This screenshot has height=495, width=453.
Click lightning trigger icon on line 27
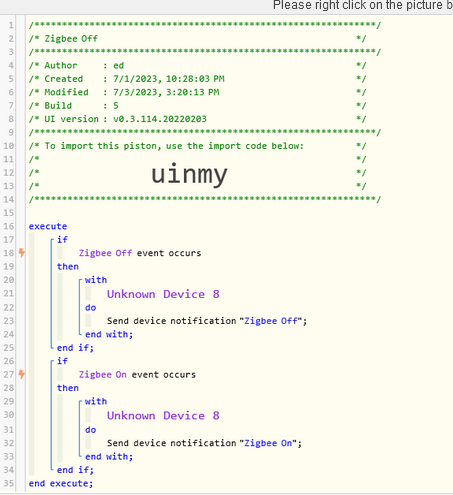(x=22, y=374)
